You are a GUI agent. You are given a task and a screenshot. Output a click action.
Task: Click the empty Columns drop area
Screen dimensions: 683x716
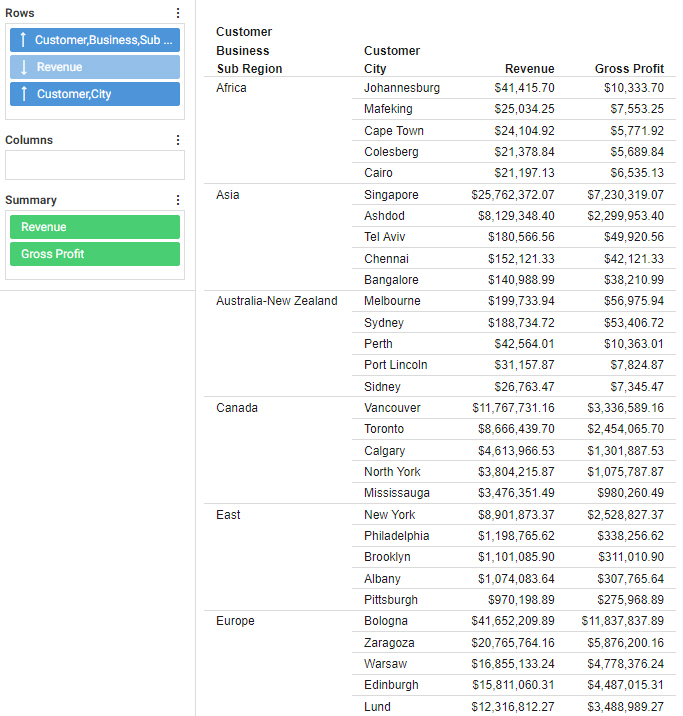click(95, 165)
